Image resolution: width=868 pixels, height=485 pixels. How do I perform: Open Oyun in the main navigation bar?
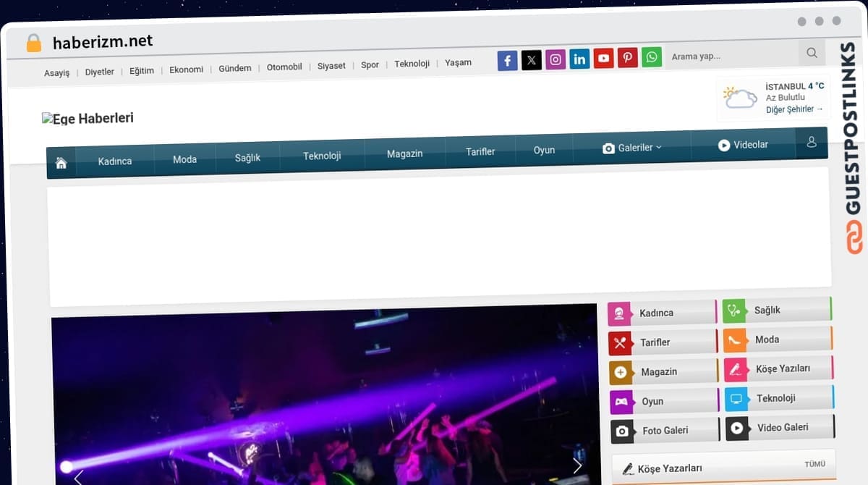(x=544, y=150)
